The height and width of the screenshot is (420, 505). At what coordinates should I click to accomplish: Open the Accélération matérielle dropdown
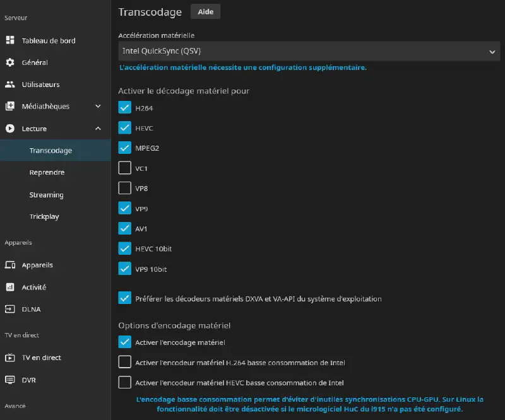pos(309,51)
